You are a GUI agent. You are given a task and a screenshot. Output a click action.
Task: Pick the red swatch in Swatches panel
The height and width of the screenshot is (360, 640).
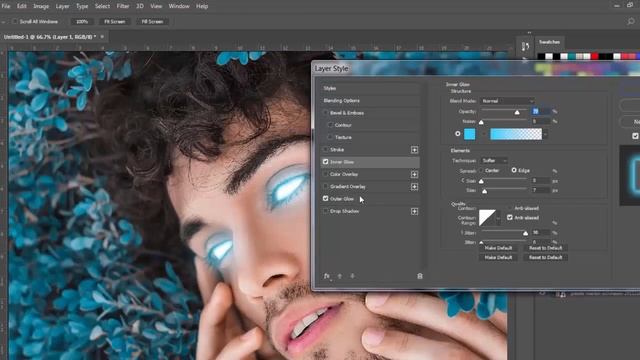tap(595, 56)
